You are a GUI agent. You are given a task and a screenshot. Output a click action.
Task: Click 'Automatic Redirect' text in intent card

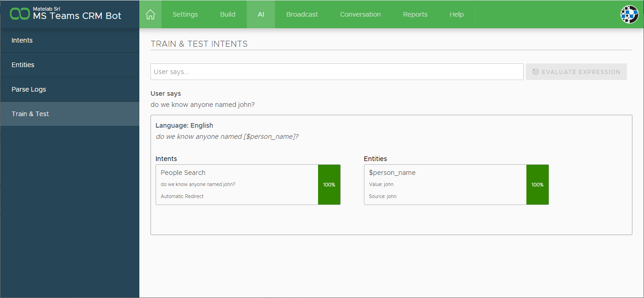[x=182, y=196]
